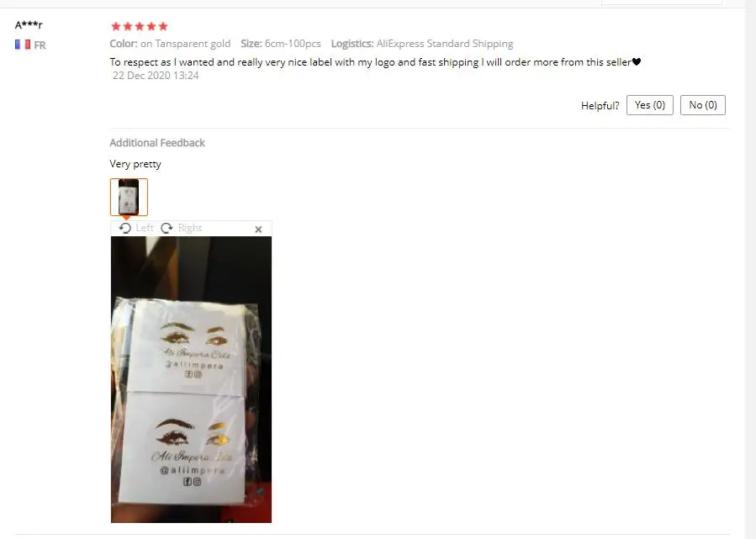The height and width of the screenshot is (539, 756).
Task: Click the first red rating star
Action: coord(116,27)
